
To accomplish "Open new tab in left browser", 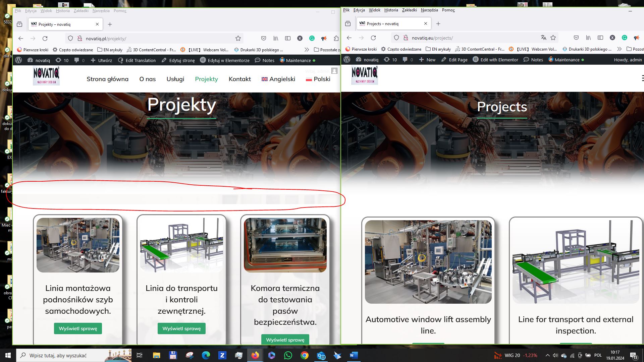I will pos(110,24).
